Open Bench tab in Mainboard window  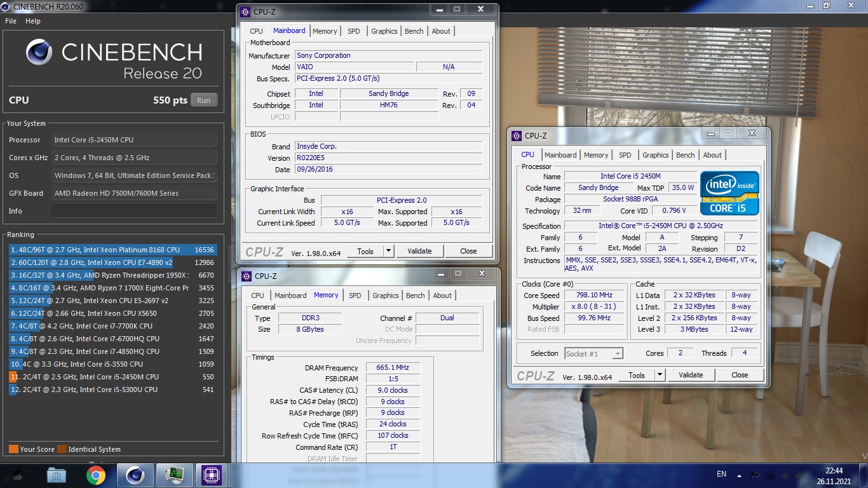[414, 31]
